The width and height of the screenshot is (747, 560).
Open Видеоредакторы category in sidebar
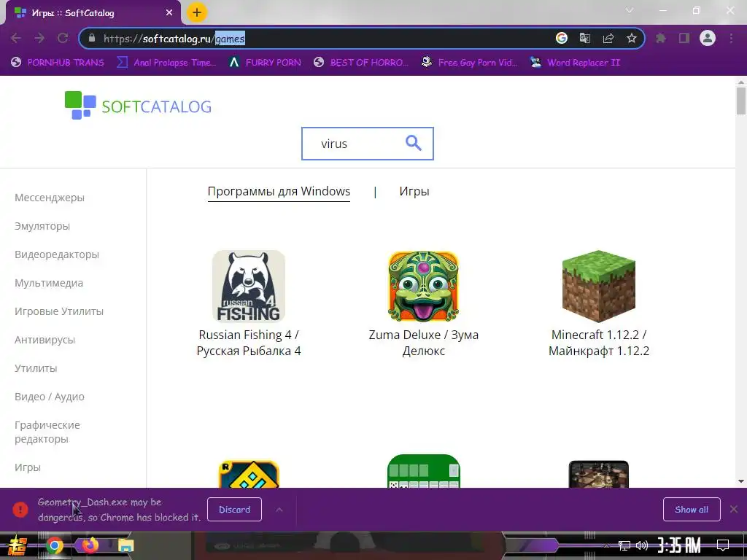tap(57, 254)
